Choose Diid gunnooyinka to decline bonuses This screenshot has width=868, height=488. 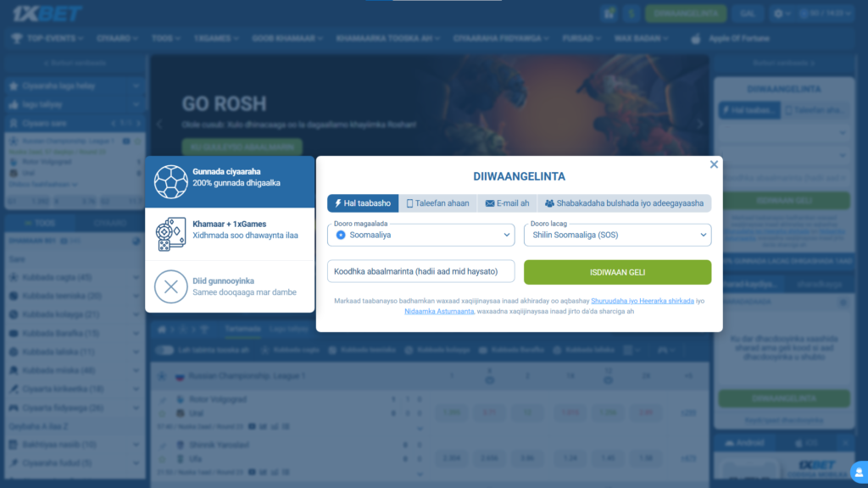click(x=230, y=286)
